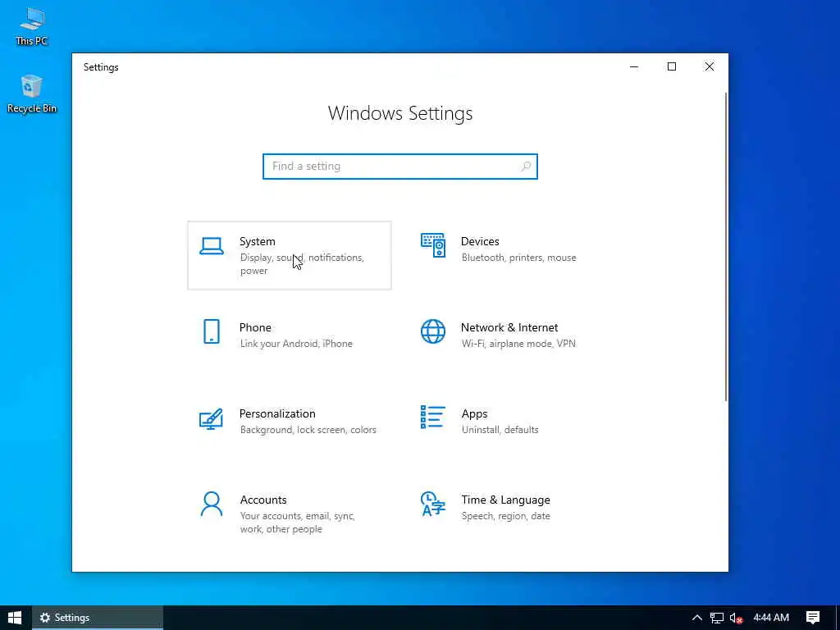Open the System laptop icon
This screenshot has height=630, width=840.
212,246
